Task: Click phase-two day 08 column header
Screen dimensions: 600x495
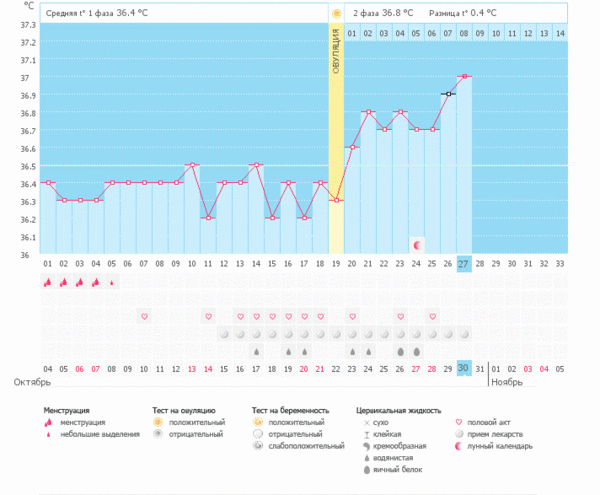Action: 465,34
